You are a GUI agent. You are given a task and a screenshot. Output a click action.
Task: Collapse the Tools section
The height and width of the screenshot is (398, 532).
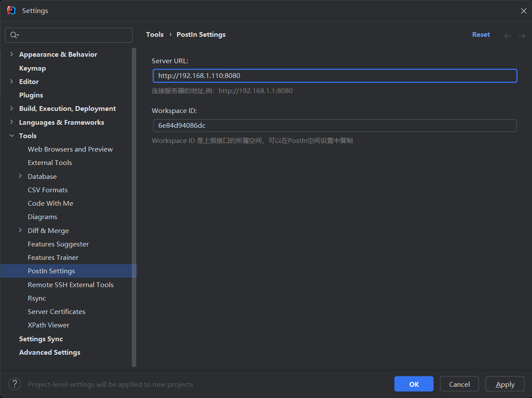(12, 136)
